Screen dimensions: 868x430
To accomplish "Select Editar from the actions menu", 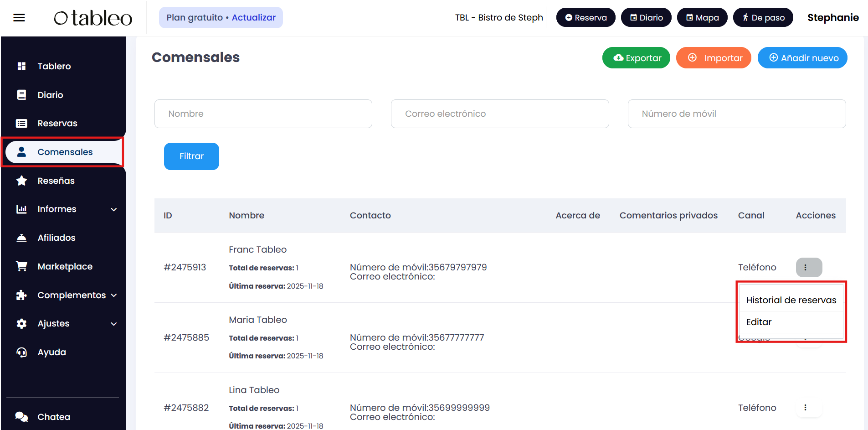I will pyautogui.click(x=791, y=322).
